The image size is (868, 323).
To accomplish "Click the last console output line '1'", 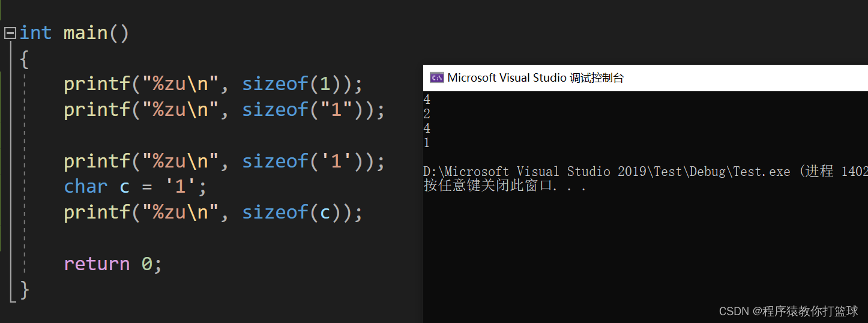I will point(427,143).
